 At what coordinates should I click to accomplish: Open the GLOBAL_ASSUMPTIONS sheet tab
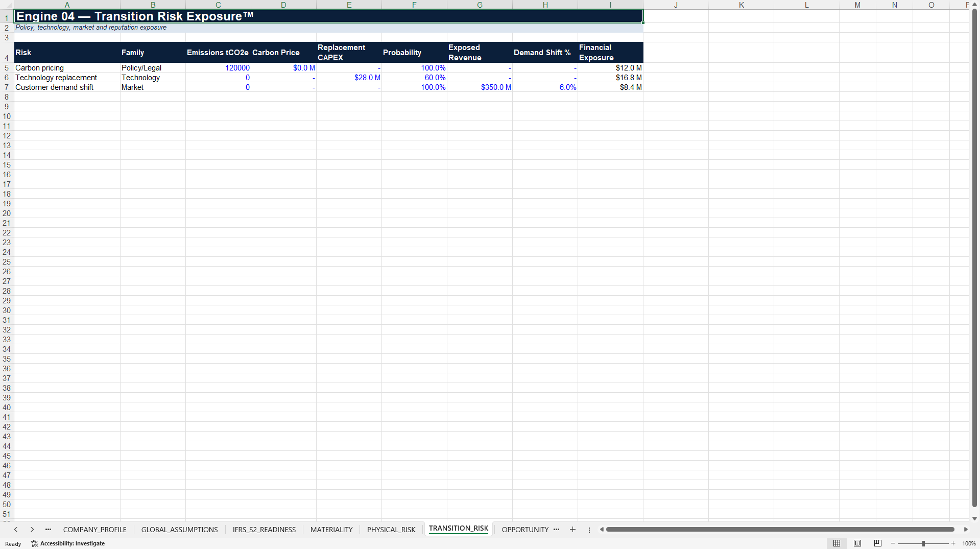pyautogui.click(x=180, y=530)
